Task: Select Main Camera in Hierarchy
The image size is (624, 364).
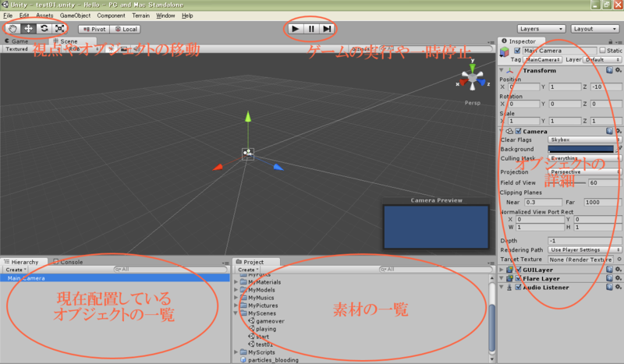Action: (x=115, y=278)
